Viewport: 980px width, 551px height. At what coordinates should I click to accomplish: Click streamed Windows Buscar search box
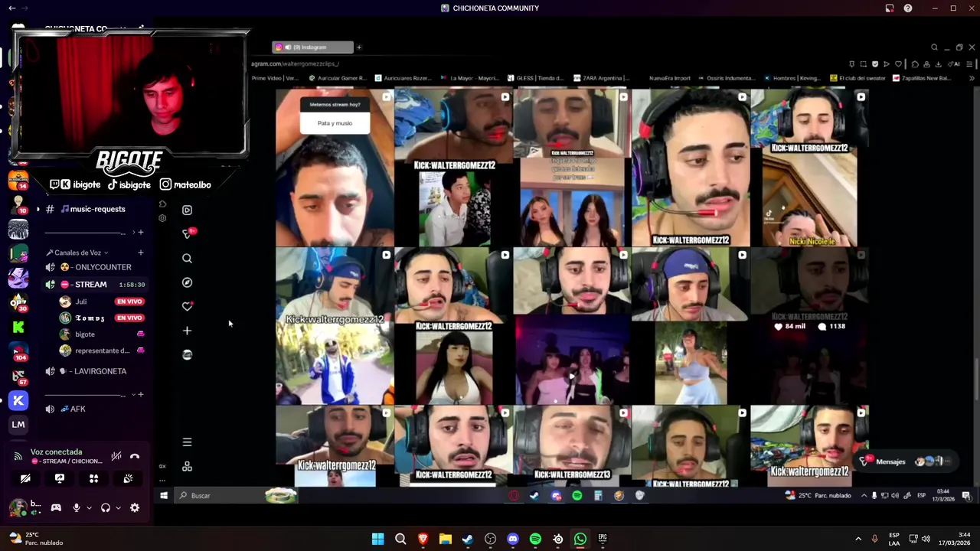pyautogui.click(x=235, y=496)
